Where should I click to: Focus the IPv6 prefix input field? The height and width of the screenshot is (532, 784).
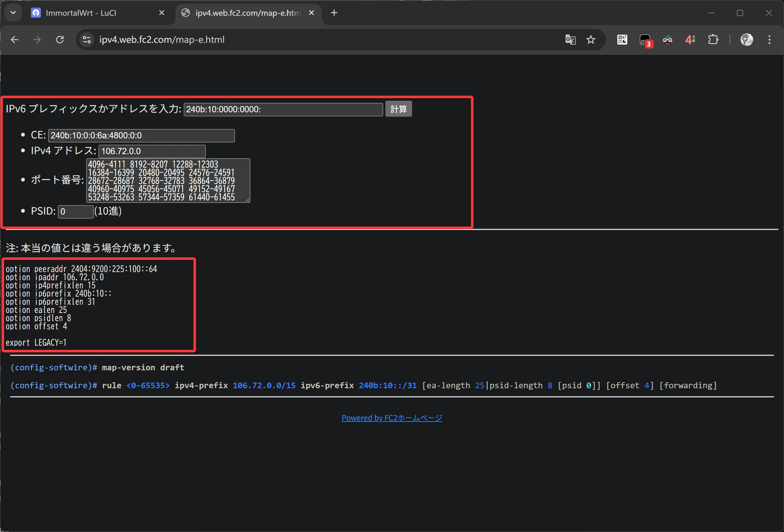[283, 109]
